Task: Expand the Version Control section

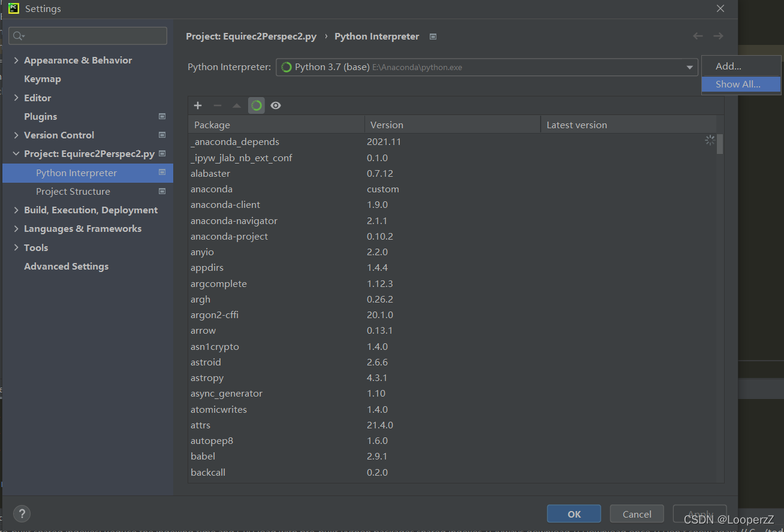Action: pyautogui.click(x=16, y=135)
